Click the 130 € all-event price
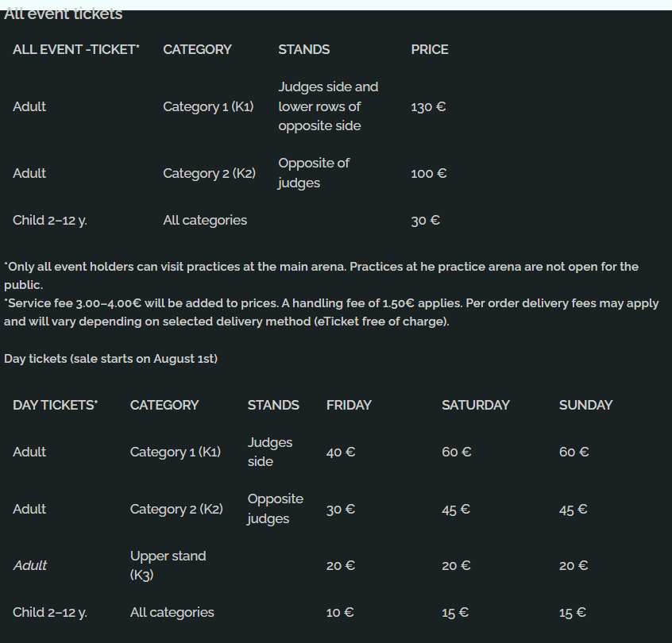 click(428, 106)
